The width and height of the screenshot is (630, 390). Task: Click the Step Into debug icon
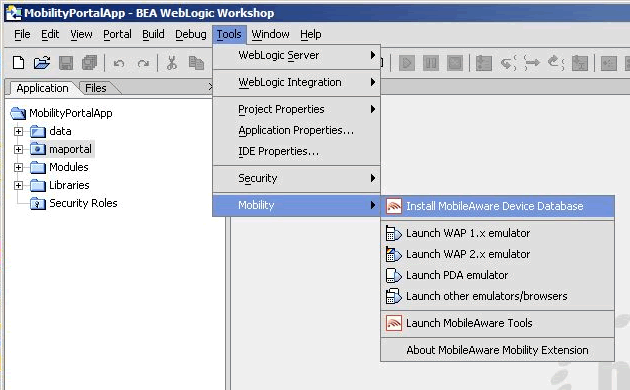(508, 63)
